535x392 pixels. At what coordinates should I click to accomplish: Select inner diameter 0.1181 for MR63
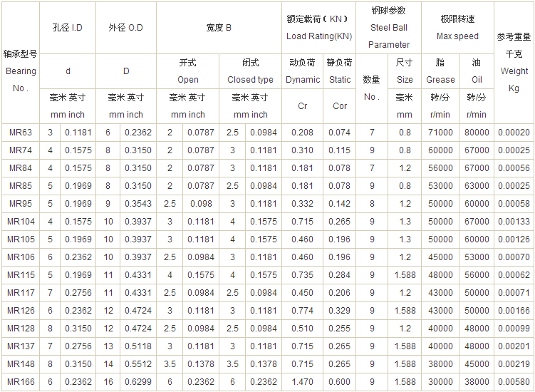tap(78, 133)
